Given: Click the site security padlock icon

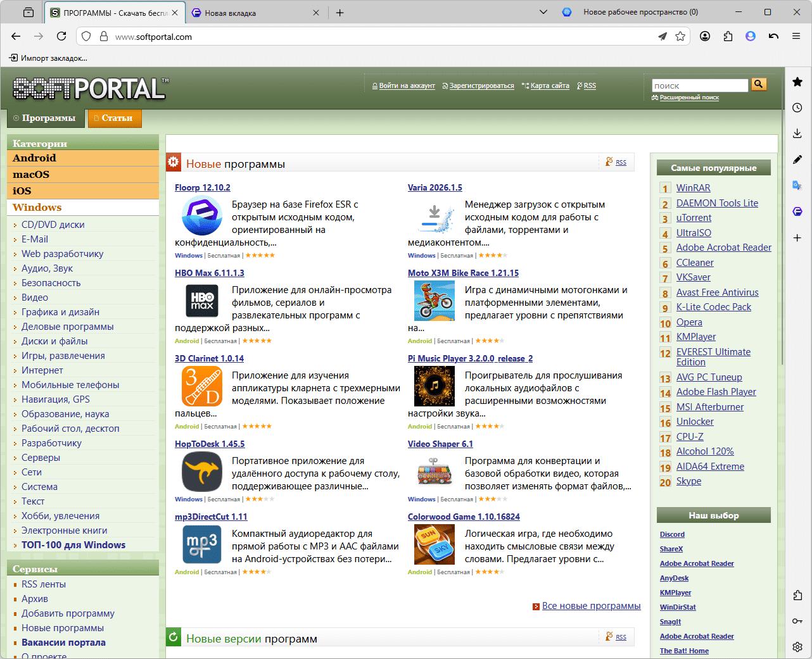Looking at the screenshot, I should click(104, 37).
